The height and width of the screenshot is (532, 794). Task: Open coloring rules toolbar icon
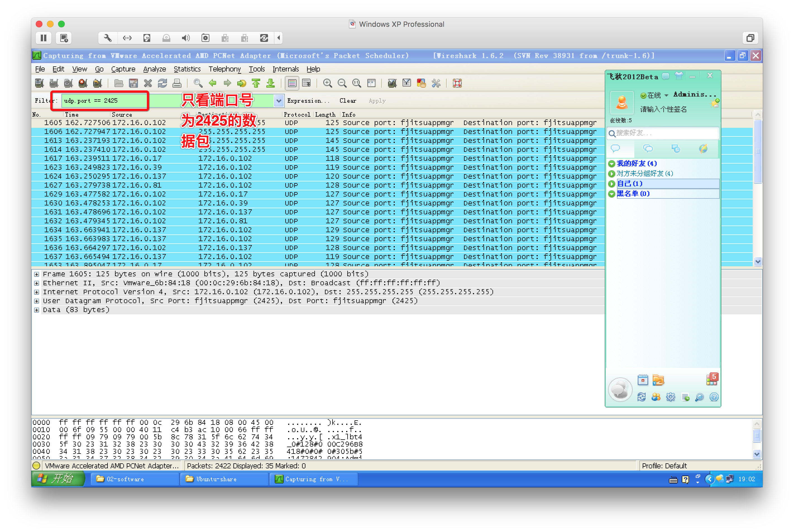pos(421,83)
